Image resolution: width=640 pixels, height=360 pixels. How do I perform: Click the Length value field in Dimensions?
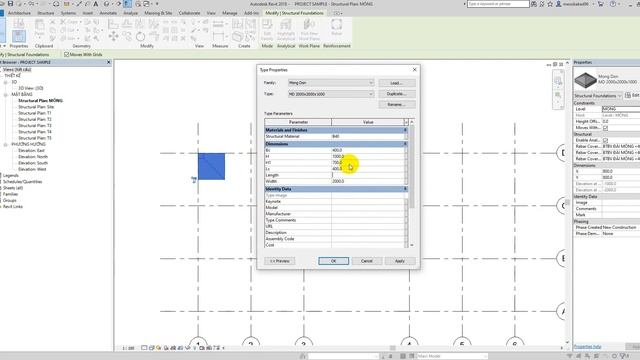pos(367,175)
